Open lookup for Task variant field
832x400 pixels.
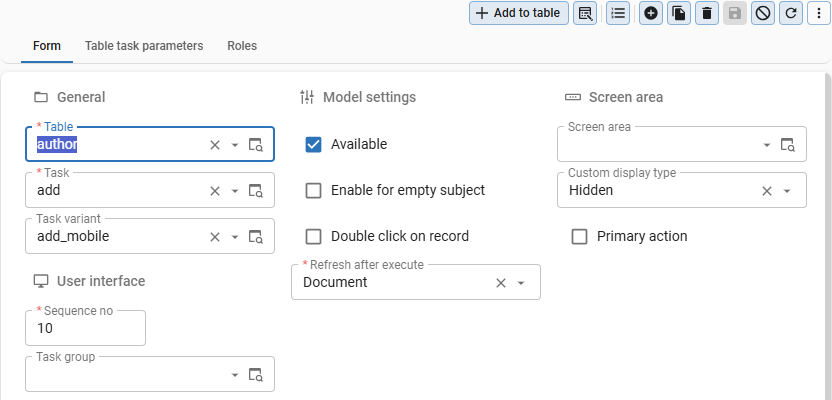click(256, 237)
